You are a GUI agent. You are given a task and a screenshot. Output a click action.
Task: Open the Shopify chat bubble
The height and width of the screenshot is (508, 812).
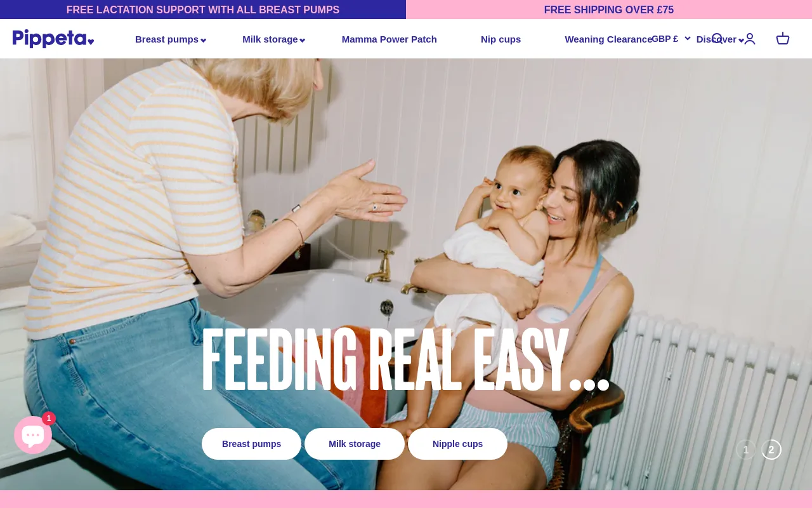click(33, 435)
